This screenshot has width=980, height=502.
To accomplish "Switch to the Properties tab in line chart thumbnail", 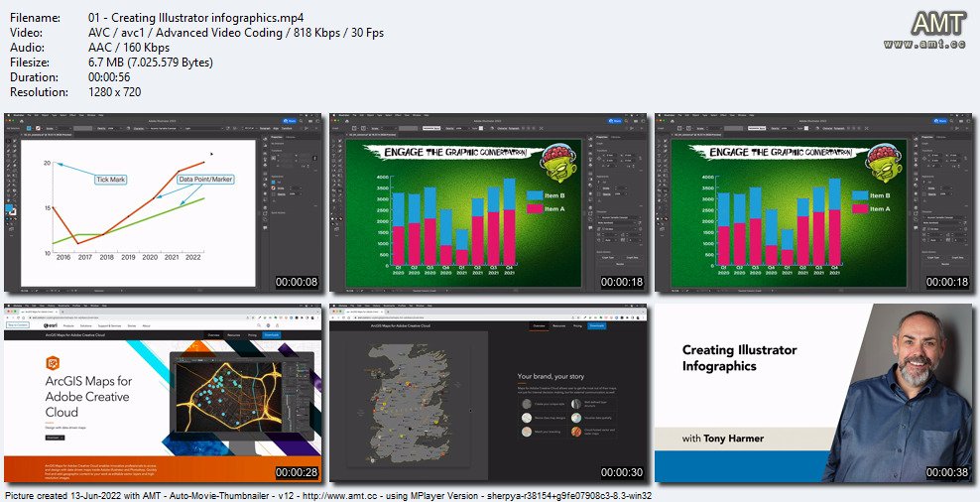I will tap(278, 137).
